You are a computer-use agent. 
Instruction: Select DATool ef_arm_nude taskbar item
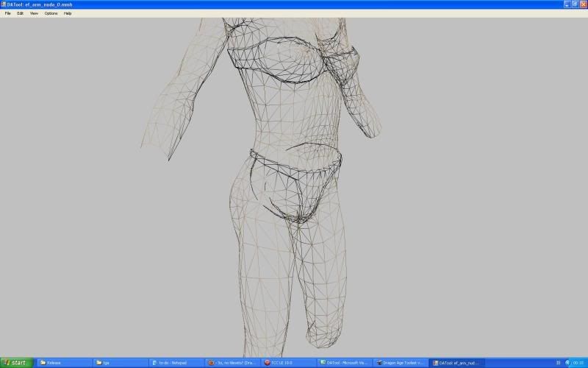[456, 363]
